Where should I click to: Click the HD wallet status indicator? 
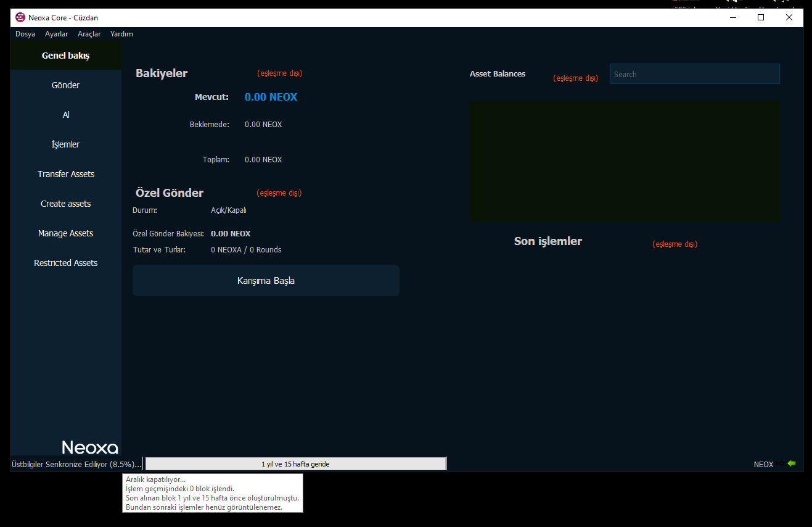click(781, 463)
